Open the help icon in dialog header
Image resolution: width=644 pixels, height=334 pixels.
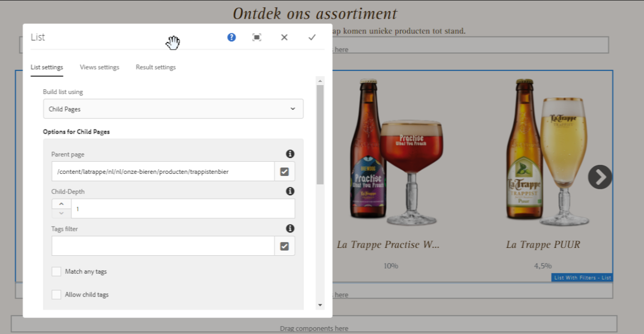click(231, 37)
